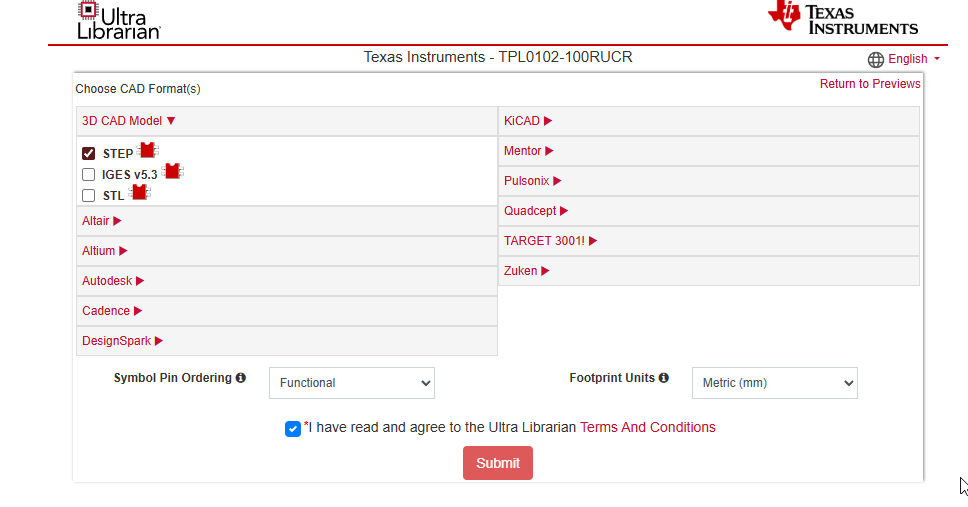Screen dimensions: 968x507
Task: Open the Symbol Pin Ordering Functional dropdown
Action: [x=352, y=383]
